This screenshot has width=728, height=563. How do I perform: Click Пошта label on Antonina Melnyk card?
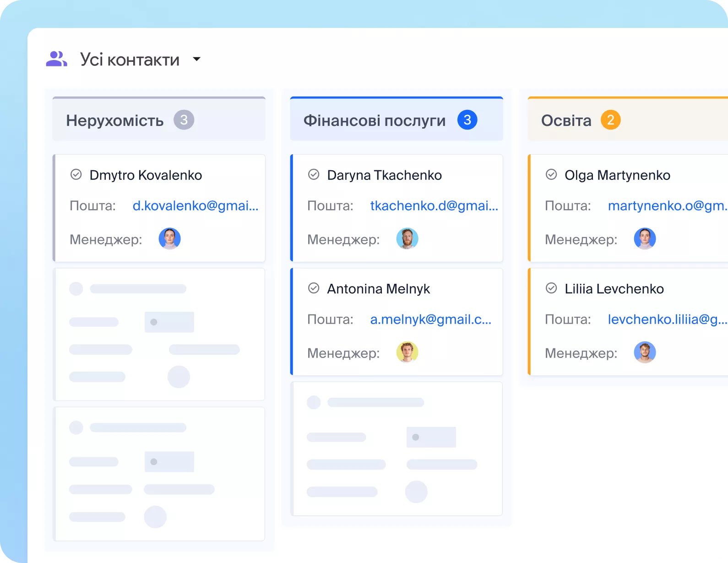[330, 319]
